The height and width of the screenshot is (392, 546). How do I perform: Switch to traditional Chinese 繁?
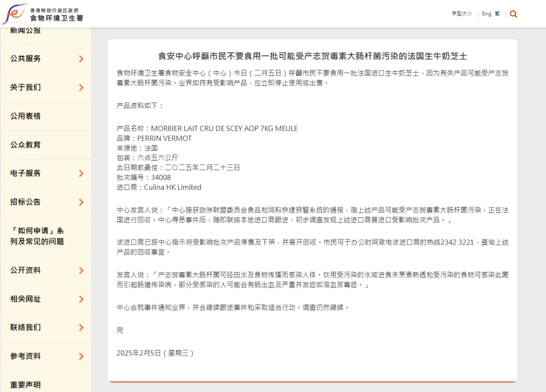click(x=497, y=14)
